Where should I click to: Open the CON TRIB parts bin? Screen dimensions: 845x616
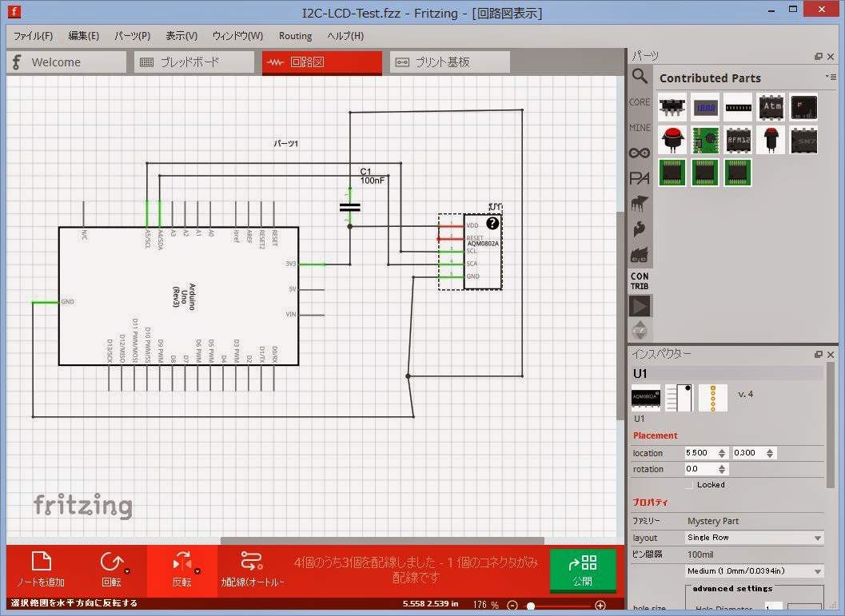pos(640,281)
